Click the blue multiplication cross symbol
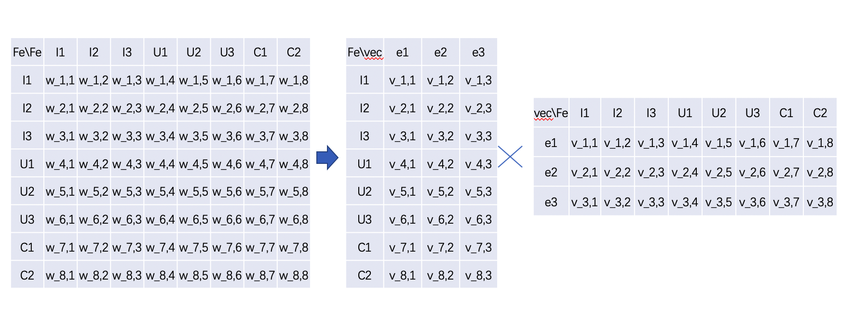The height and width of the screenshot is (321, 868). [510, 157]
